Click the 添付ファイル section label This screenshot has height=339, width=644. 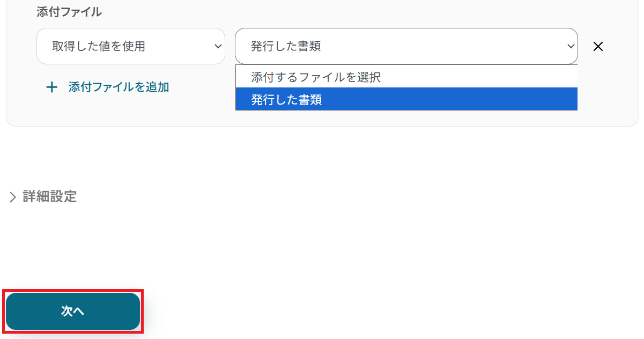coord(69,12)
